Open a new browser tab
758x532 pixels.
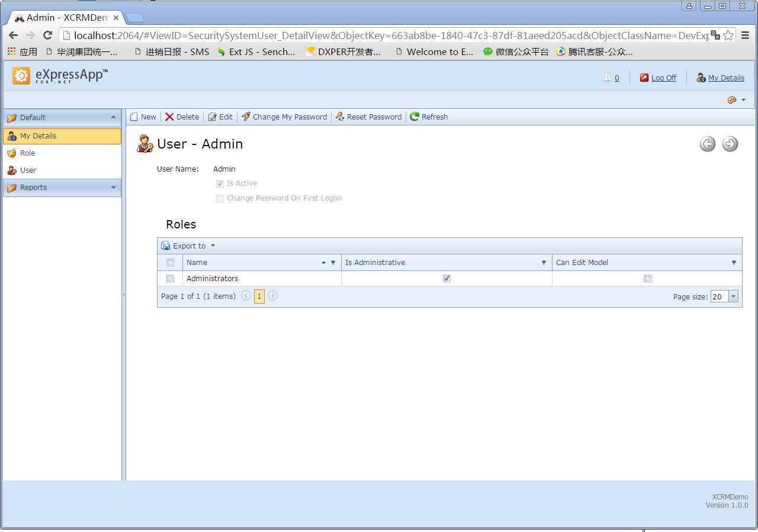coord(135,18)
